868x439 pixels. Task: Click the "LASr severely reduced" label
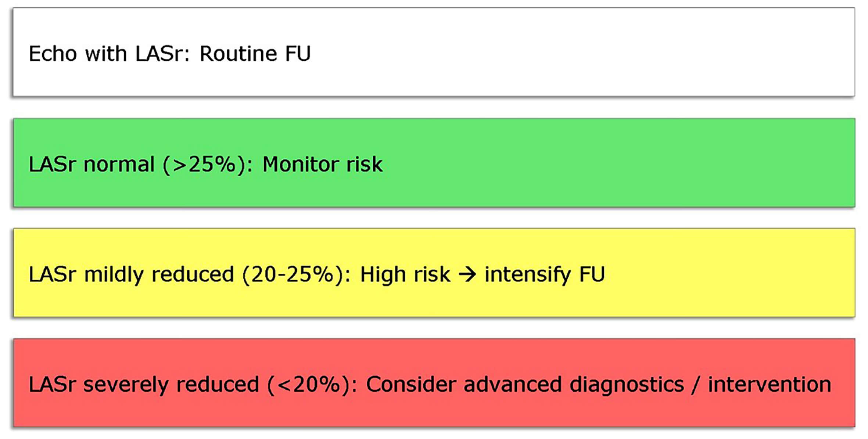coord(144,385)
